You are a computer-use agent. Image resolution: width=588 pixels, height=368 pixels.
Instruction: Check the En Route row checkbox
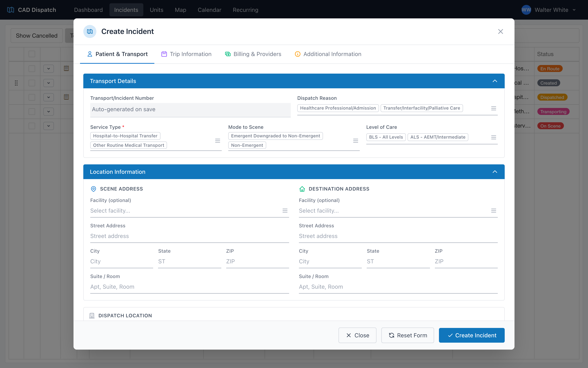pyautogui.click(x=32, y=69)
